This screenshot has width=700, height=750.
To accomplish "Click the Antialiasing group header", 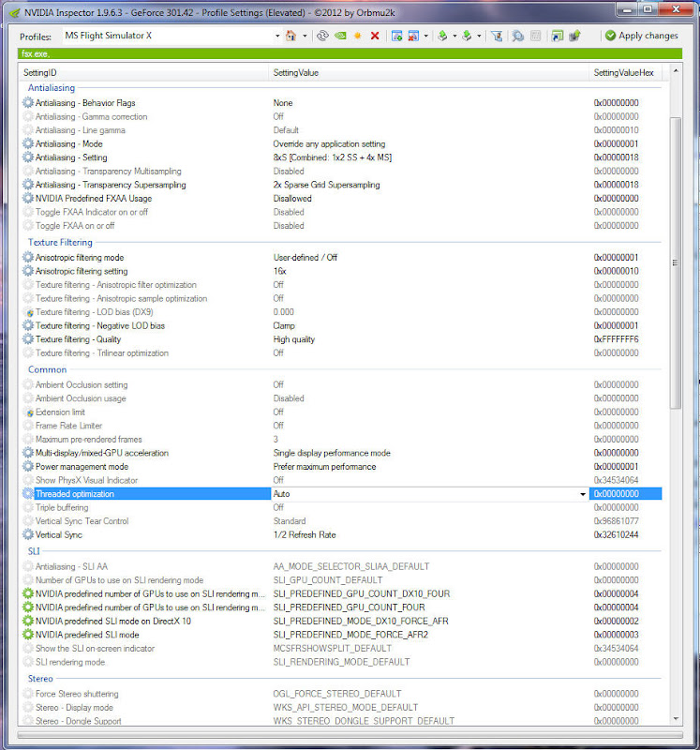I will (52, 87).
